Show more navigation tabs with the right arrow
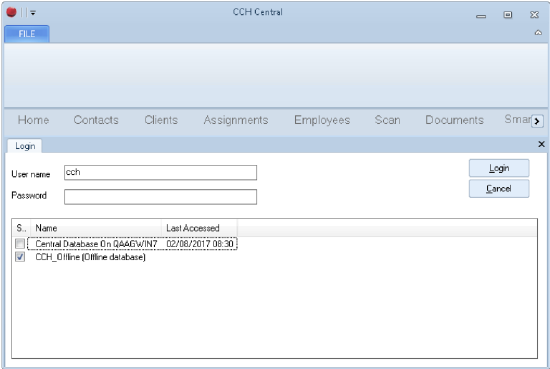This screenshot has height=369, width=550. click(x=537, y=121)
